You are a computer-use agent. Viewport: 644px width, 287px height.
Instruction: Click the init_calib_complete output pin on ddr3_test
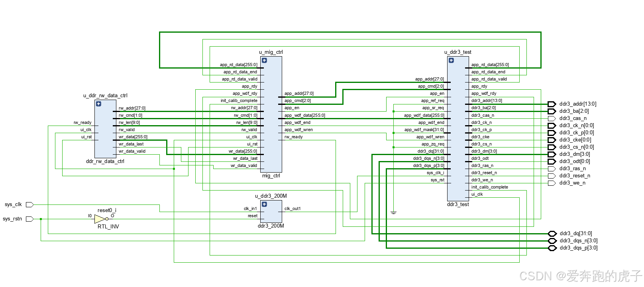click(490, 187)
